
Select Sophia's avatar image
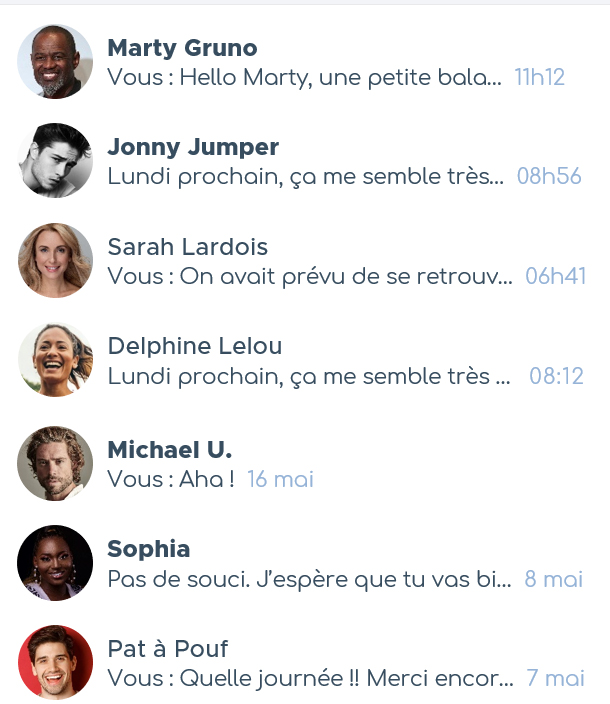point(55,563)
